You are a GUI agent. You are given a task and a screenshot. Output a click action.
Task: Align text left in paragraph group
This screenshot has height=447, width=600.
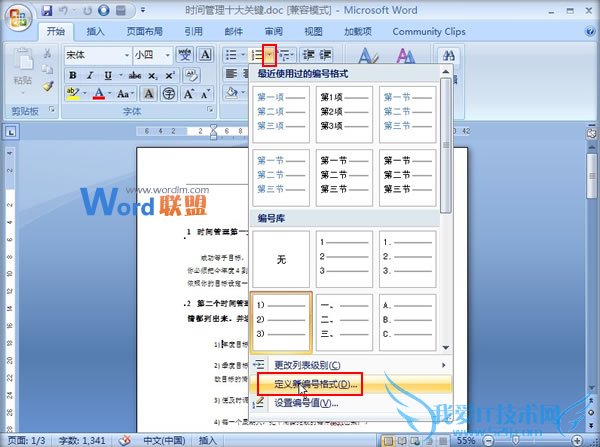point(231,73)
